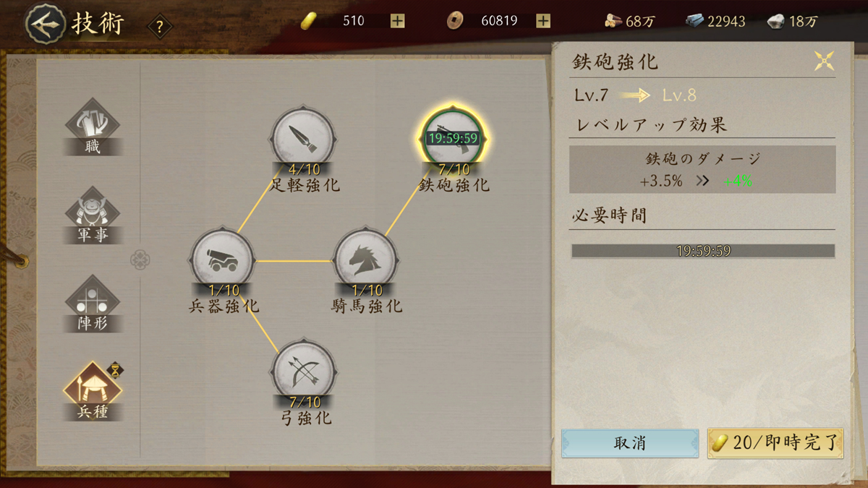Close the 鉄砲強化 detail panel
868x488 pixels.
coord(824,61)
